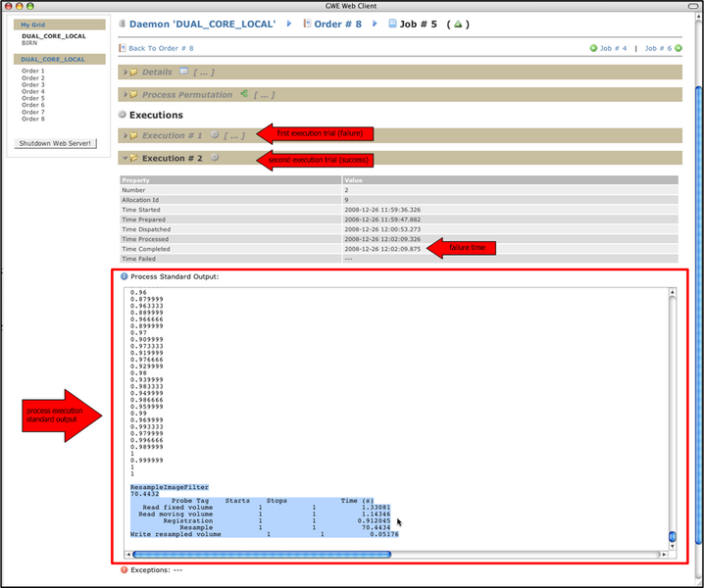The width and height of the screenshot is (704, 588).
Task: Open Order 7 in sidebar
Action: (32, 112)
